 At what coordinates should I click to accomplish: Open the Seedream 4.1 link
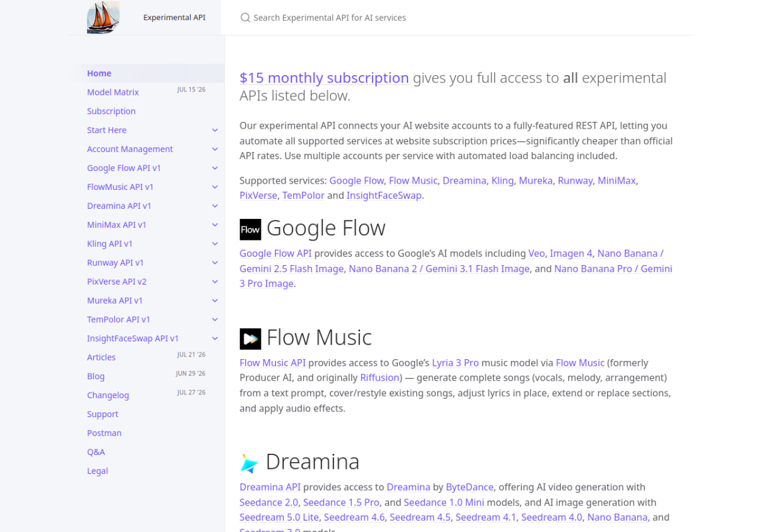[x=486, y=517]
